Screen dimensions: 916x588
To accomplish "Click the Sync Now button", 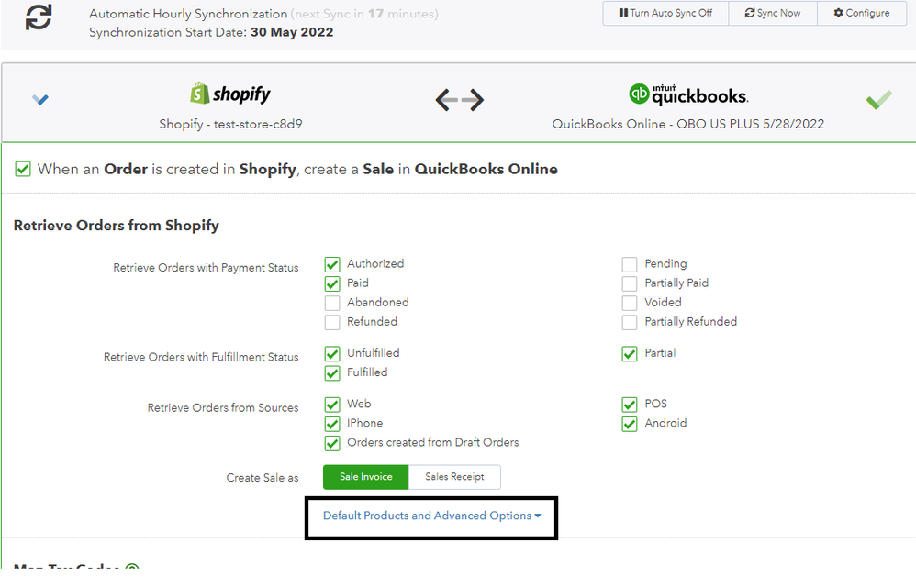I will pos(772,13).
